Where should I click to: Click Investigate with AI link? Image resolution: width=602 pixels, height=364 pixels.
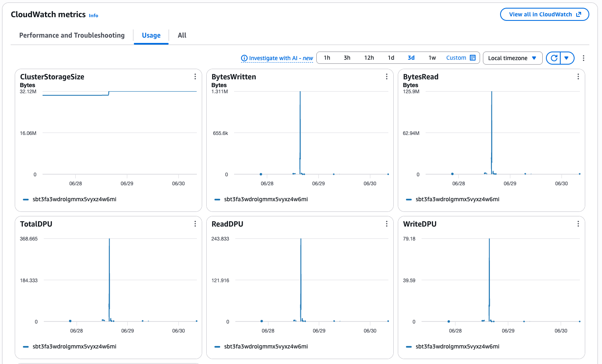277,58
